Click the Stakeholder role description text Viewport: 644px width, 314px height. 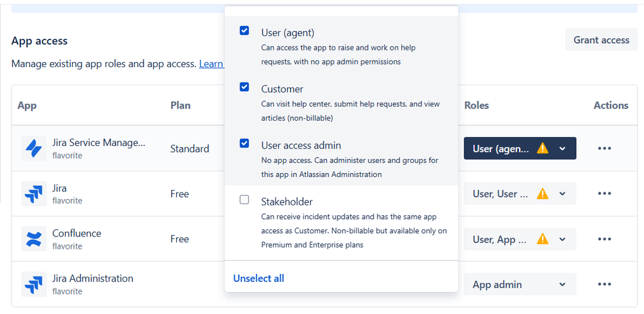click(354, 231)
